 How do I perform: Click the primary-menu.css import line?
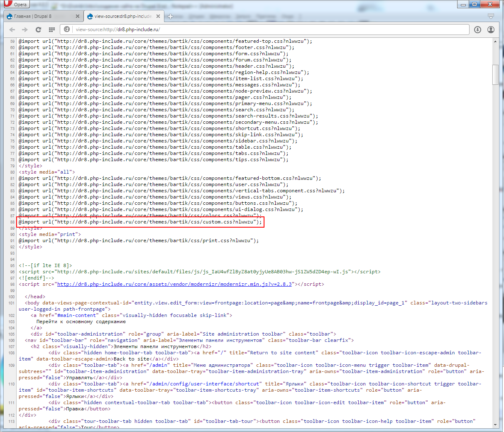pos(165,103)
